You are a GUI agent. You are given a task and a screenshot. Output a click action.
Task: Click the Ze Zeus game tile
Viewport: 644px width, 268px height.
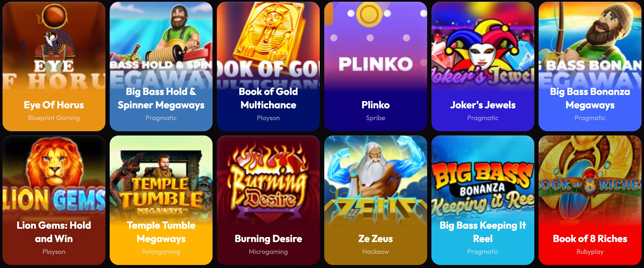point(375,200)
